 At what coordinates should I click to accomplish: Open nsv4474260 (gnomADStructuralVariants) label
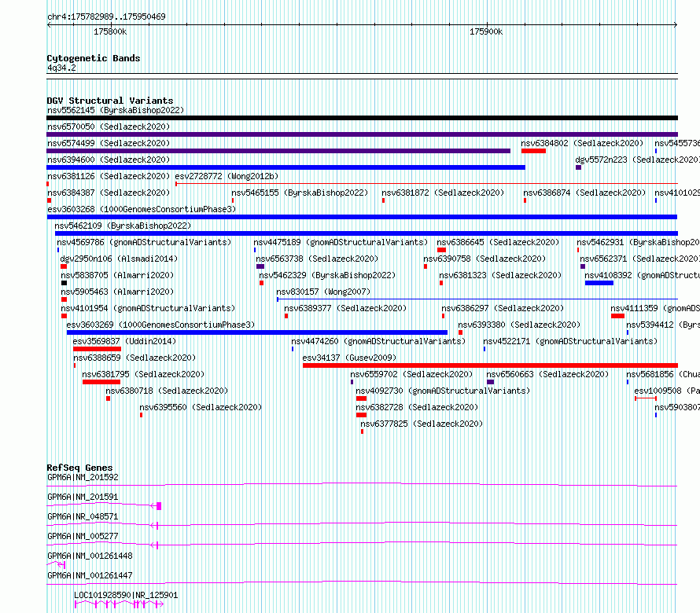point(378,341)
